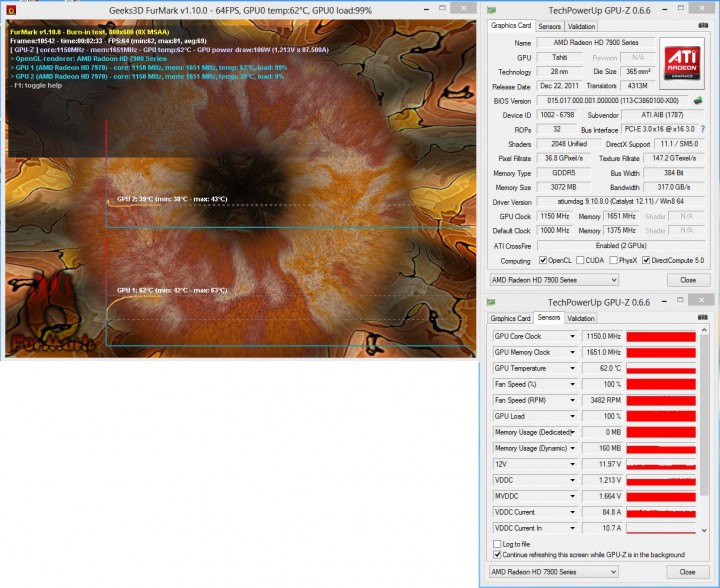Image resolution: width=720 pixels, height=588 pixels.
Task: Expand the GPU Load sensor dropdown
Action: [x=573, y=416]
